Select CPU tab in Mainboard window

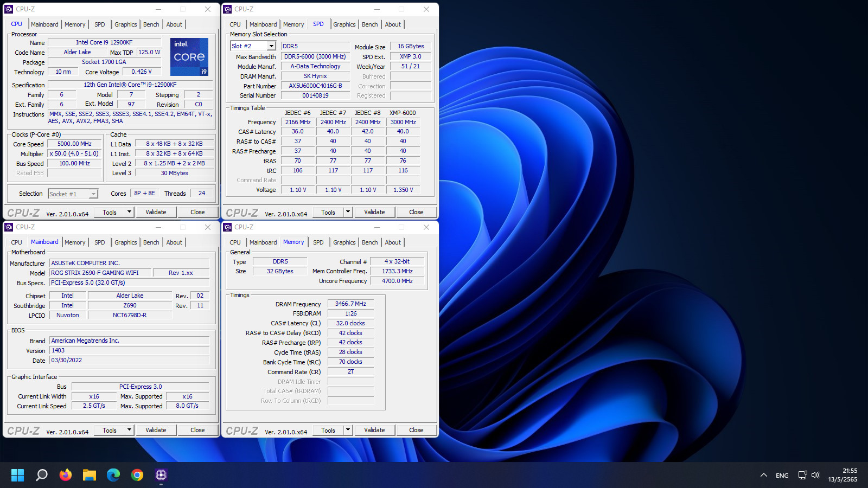coord(17,242)
